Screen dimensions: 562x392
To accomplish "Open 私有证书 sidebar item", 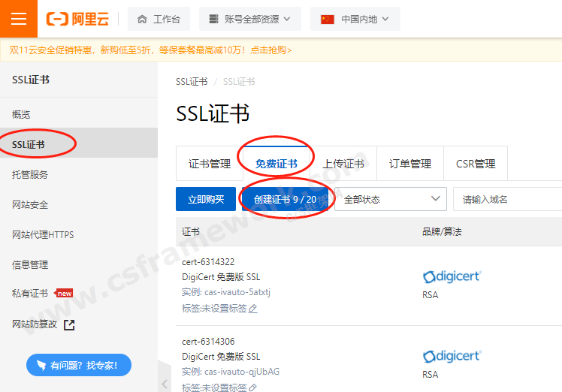I will tap(30, 294).
